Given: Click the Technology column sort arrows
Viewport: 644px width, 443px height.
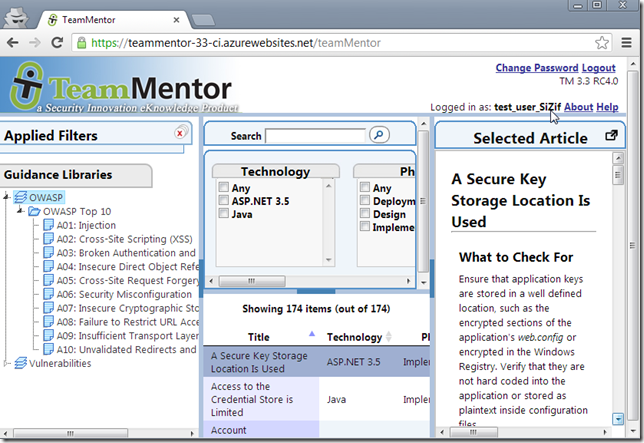Looking at the screenshot, I should coord(389,337).
